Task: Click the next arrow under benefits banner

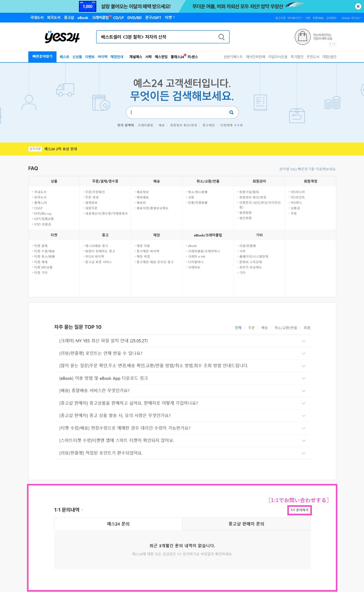Action: tap(334, 44)
